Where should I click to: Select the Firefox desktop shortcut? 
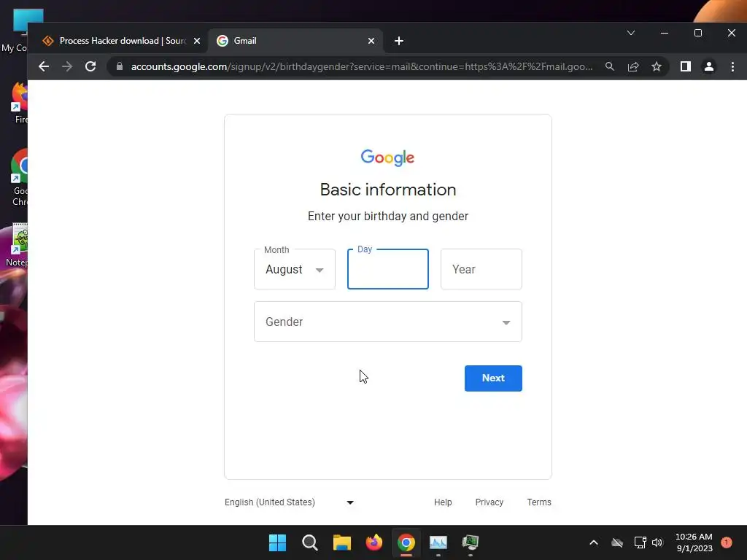coord(19,103)
